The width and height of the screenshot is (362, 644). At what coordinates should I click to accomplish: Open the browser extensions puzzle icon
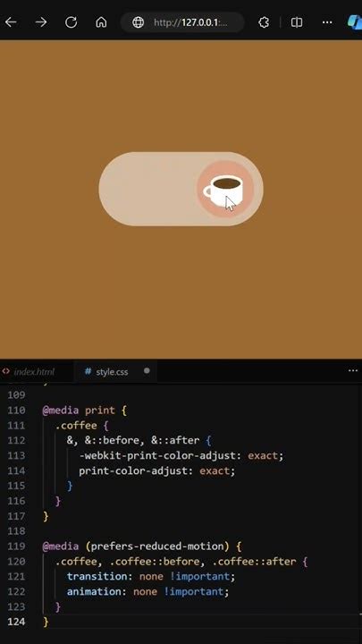[264, 22]
